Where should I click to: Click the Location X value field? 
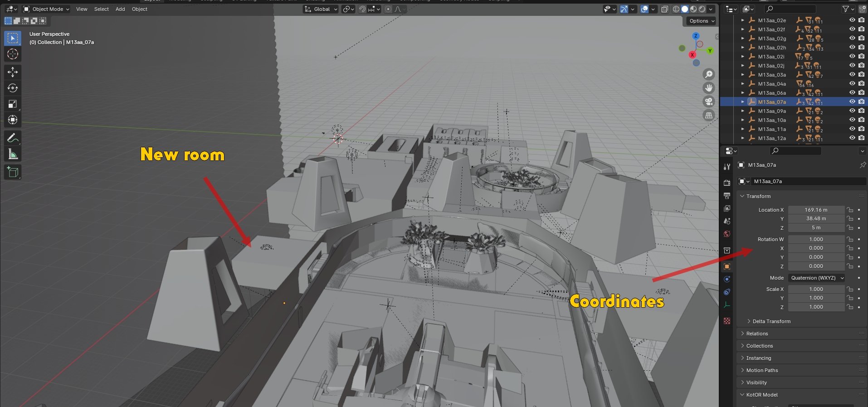(x=816, y=210)
